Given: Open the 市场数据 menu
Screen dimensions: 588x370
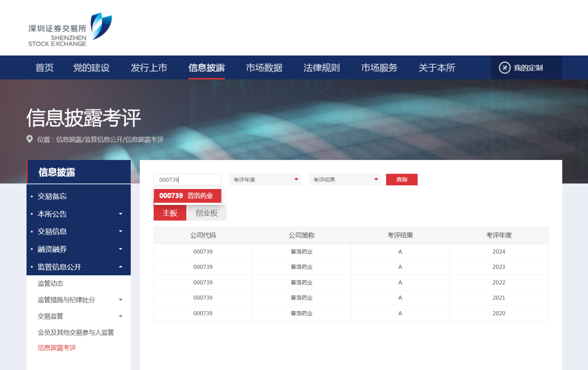Looking at the screenshot, I should pos(264,68).
